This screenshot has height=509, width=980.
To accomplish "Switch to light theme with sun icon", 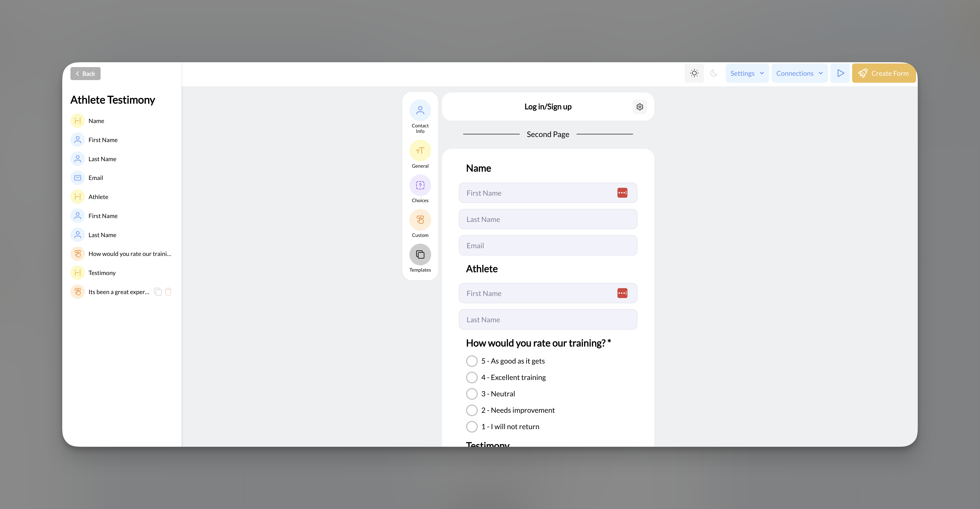I will tap(694, 73).
